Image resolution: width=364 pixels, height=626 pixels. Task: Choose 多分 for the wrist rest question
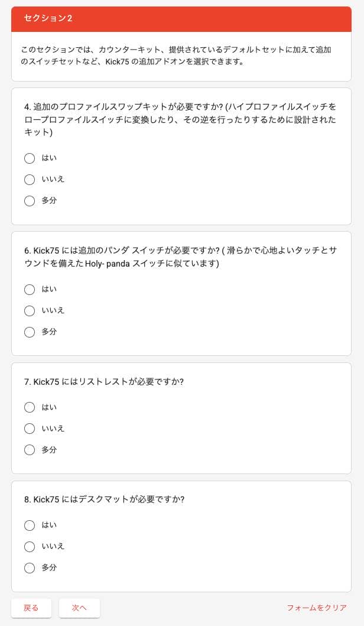pos(30,450)
